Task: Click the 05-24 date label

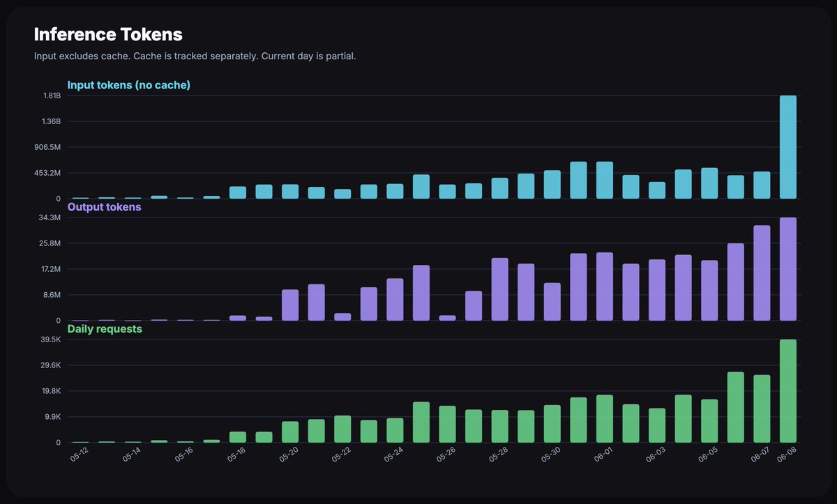Action: (x=393, y=455)
